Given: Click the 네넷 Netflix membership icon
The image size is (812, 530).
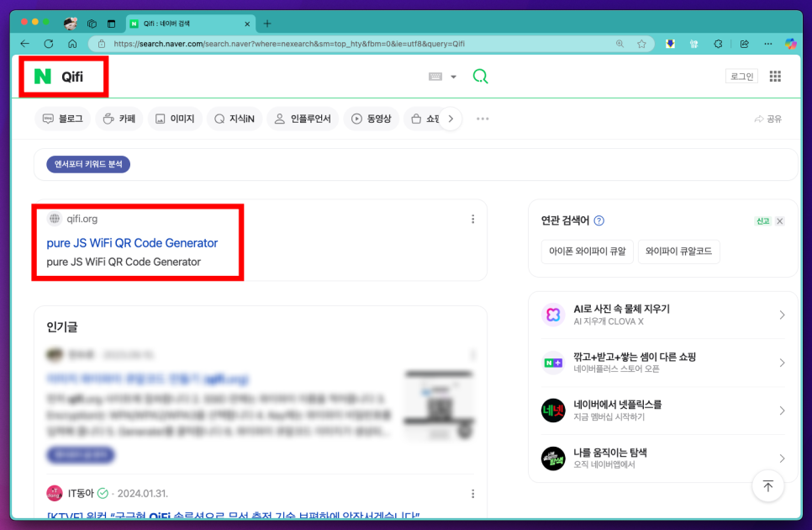Looking at the screenshot, I should [x=553, y=411].
